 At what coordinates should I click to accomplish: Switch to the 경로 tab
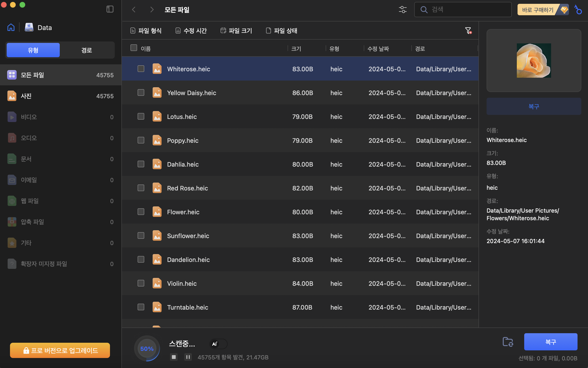pyautogui.click(x=87, y=50)
